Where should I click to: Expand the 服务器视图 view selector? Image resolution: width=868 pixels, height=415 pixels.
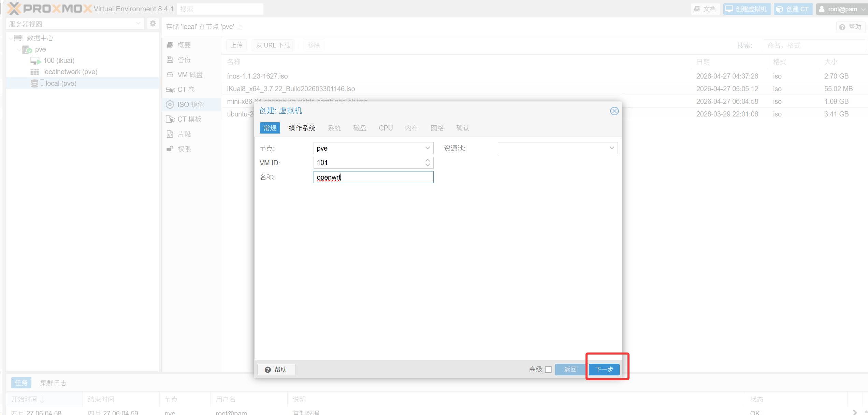(138, 24)
